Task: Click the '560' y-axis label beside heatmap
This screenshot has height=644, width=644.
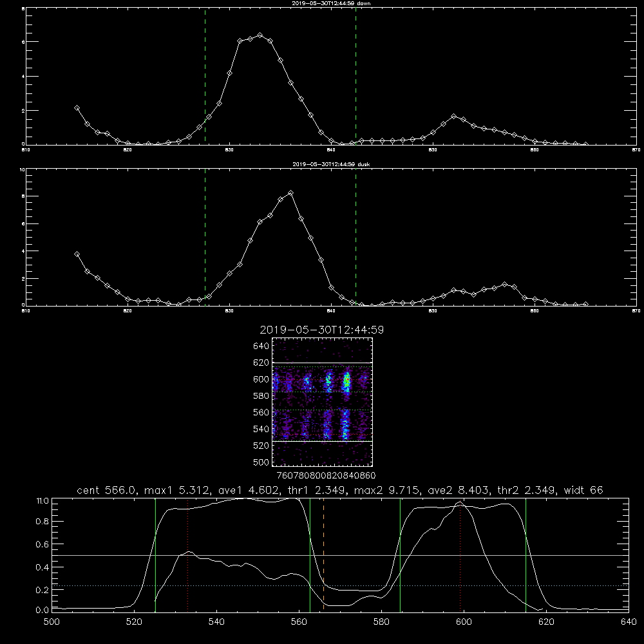Action: point(261,412)
